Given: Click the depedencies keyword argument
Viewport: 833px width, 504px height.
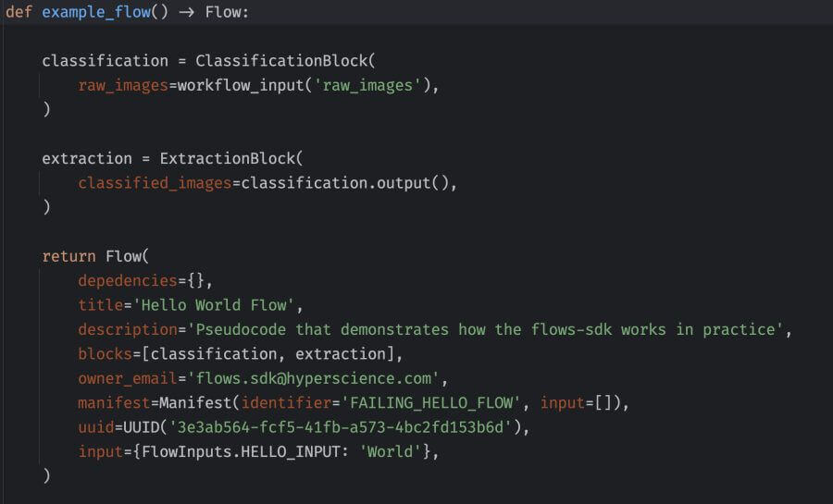Looking at the screenshot, I should pyautogui.click(x=128, y=280).
